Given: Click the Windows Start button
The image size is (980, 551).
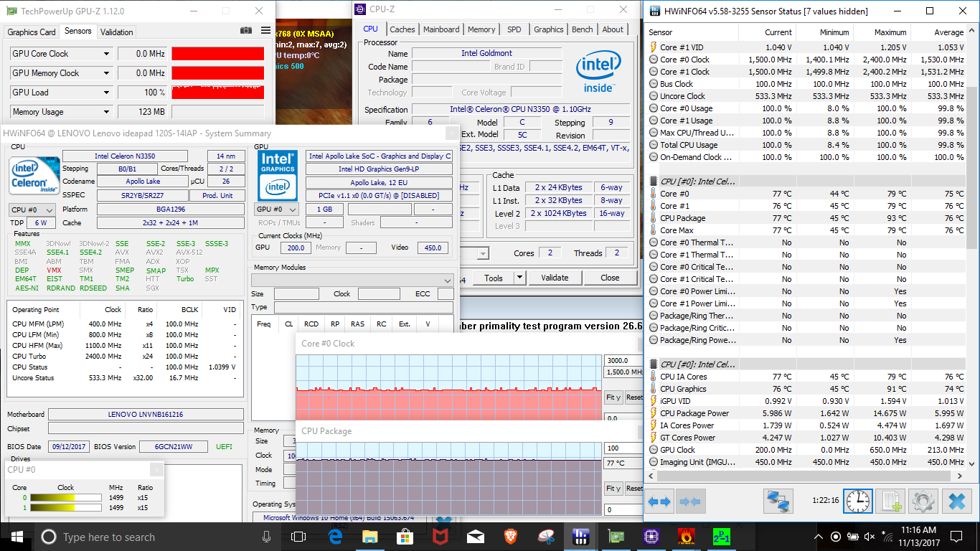Looking at the screenshot, I should [17, 537].
